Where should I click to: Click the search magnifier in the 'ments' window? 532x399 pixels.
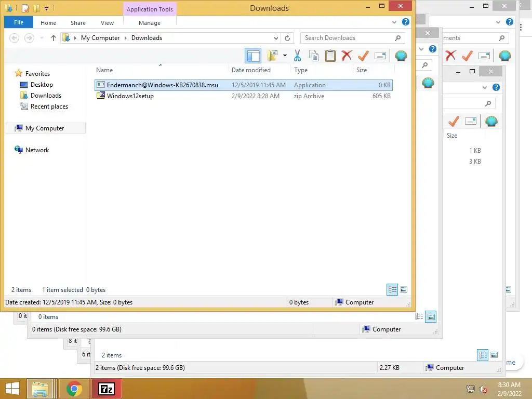pyautogui.click(x=501, y=38)
